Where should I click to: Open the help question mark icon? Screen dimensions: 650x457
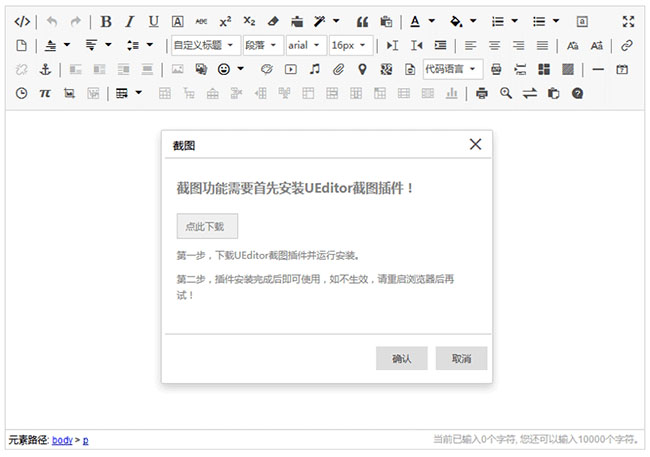pos(577,93)
